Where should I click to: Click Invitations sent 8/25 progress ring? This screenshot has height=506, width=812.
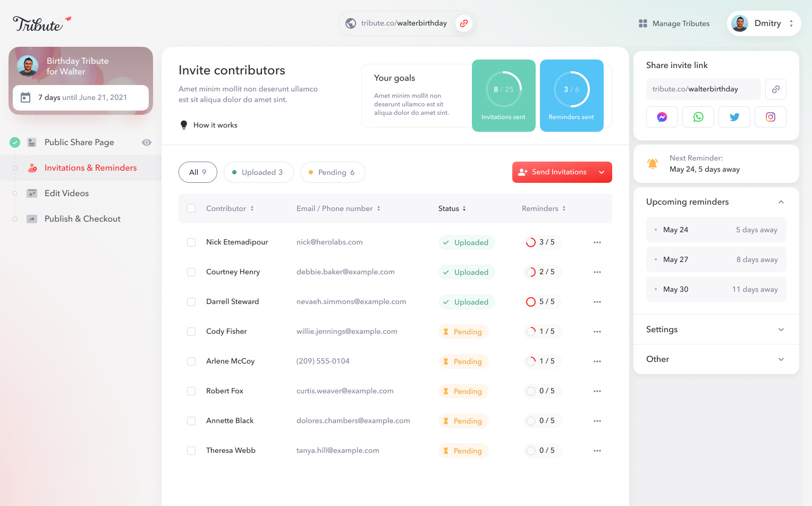tap(504, 89)
